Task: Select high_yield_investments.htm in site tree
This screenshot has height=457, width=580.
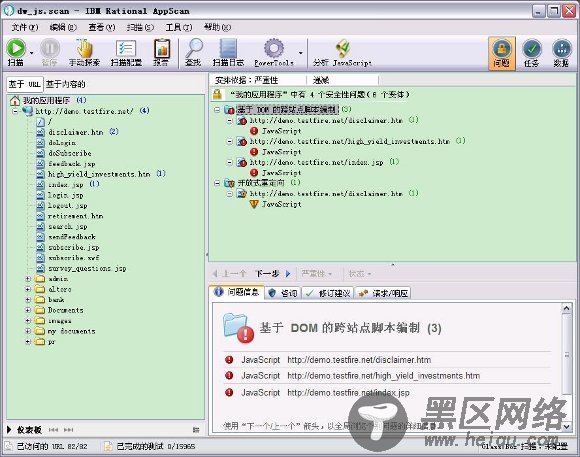Action: tap(99, 174)
